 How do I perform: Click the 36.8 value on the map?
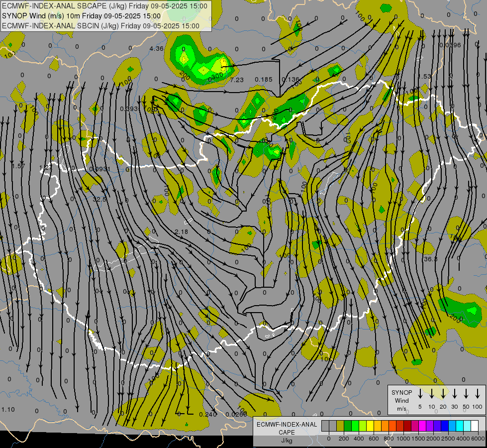click(430, 259)
